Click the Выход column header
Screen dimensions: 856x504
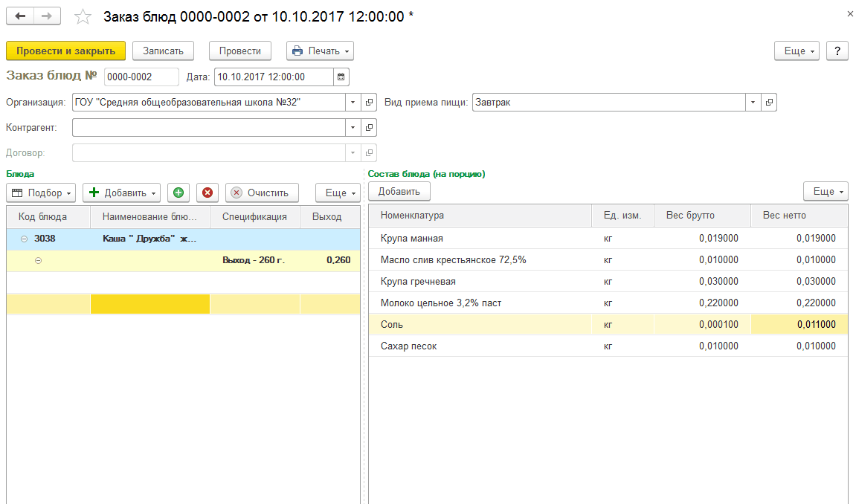pos(329,216)
